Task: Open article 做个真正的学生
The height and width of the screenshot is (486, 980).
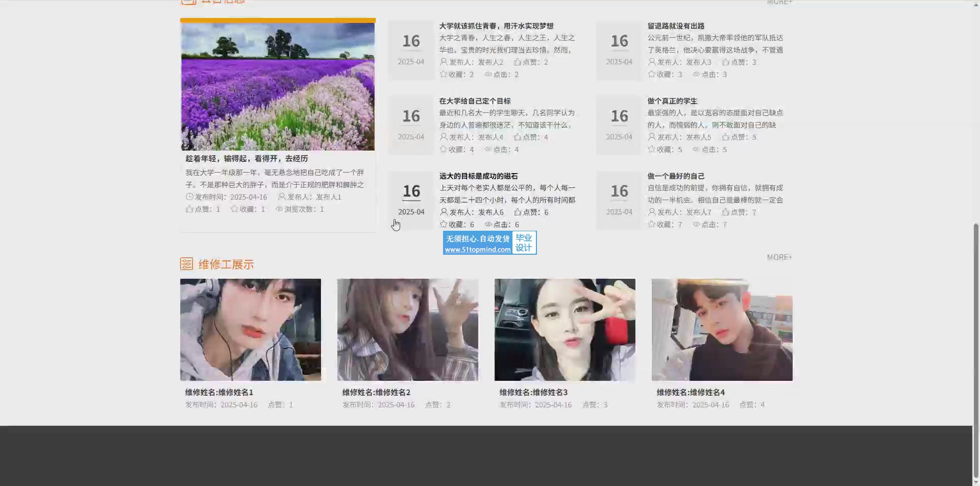Action: click(x=672, y=101)
